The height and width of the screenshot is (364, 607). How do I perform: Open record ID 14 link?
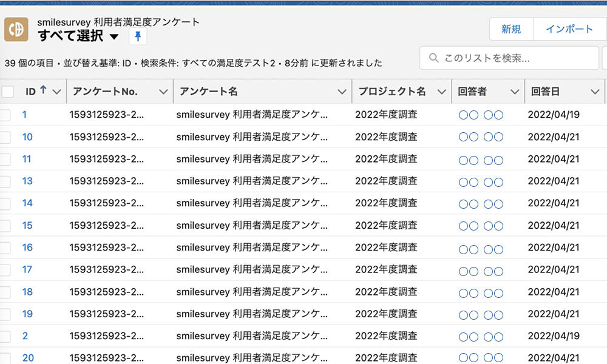point(27,203)
